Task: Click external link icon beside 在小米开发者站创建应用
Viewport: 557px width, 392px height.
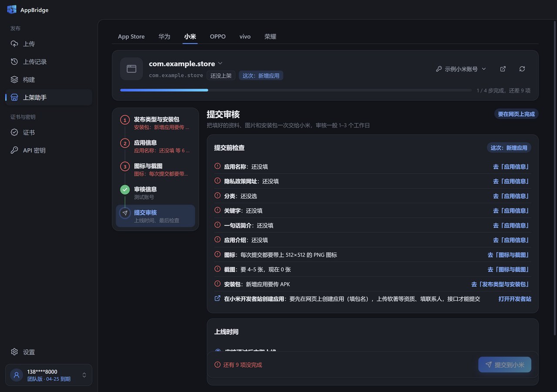Action: 218,298
